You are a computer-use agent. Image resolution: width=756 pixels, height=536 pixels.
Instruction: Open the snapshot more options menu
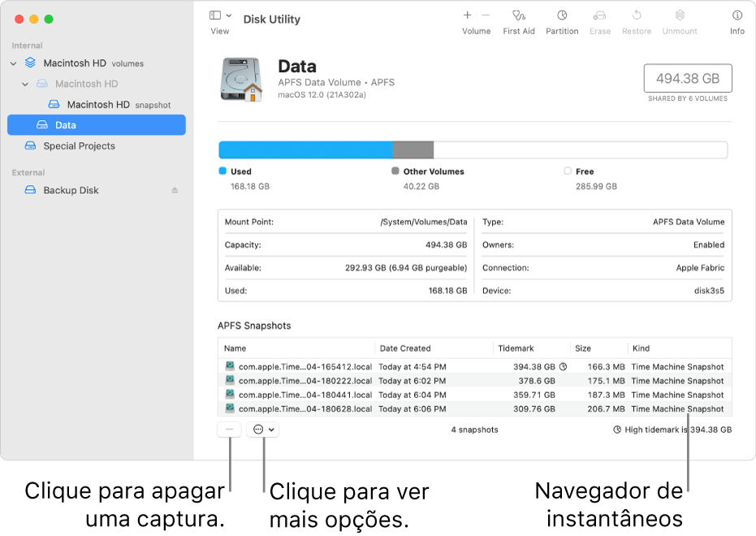tap(262, 429)
